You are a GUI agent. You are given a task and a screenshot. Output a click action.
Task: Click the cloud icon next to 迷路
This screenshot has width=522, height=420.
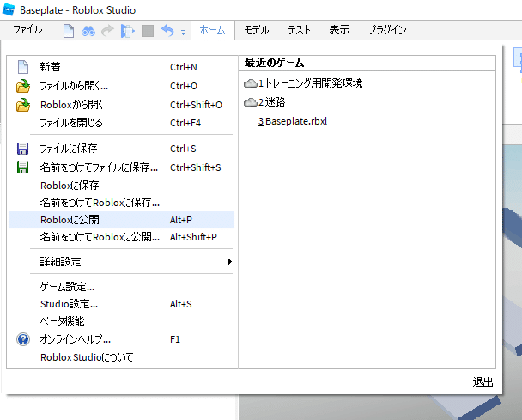[251, 102]
